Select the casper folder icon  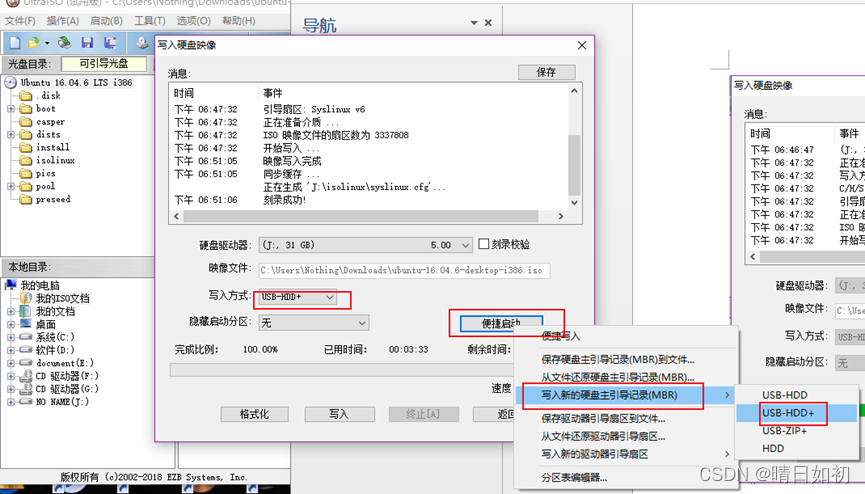(x=25, y=121)
